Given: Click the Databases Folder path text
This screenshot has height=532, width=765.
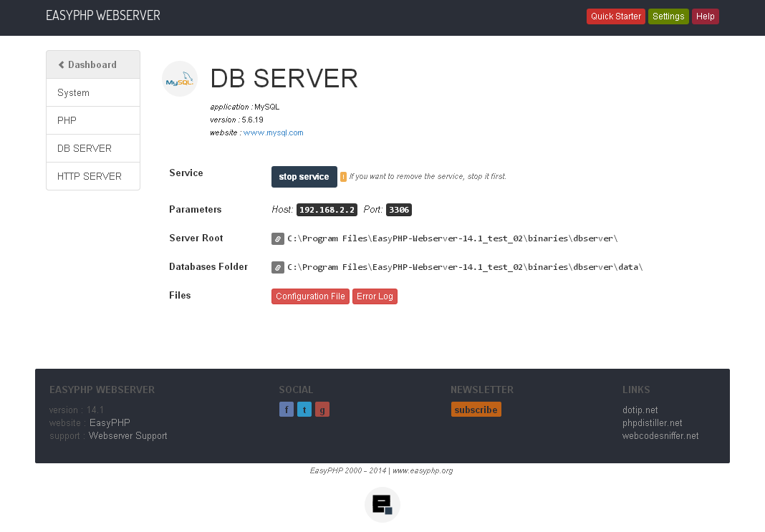Looking at the screenshot, I should (465, 267).
